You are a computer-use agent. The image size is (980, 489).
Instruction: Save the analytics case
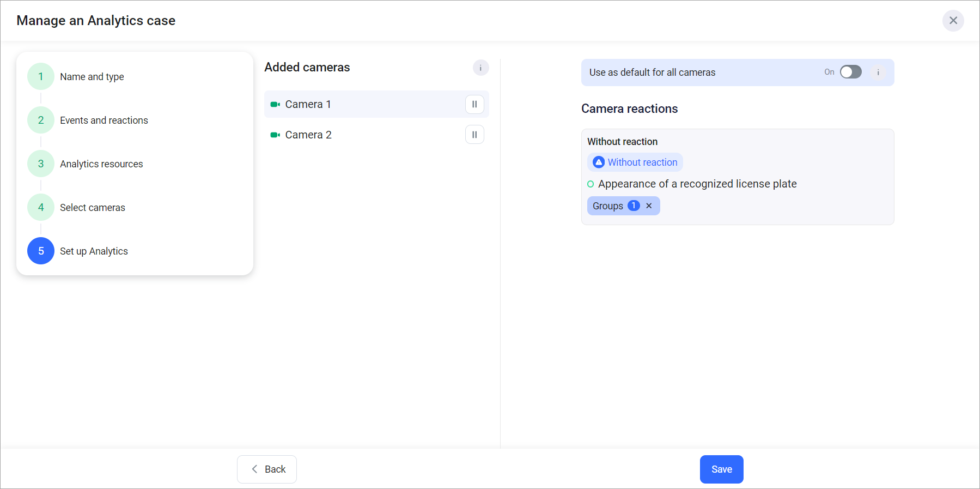pyautogui.click(x=721, y=469)
